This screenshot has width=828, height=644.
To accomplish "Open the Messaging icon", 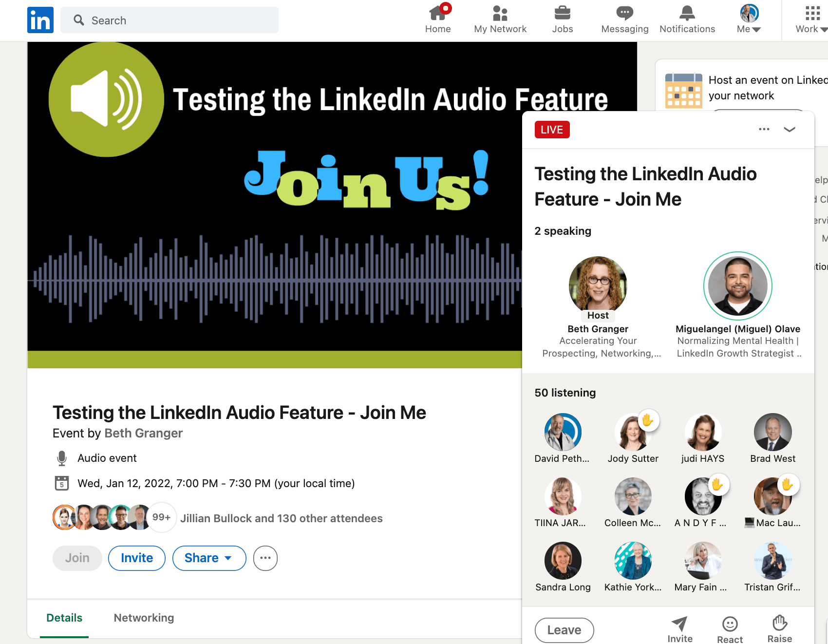I will pyautogui.click(x=625, y=13).
